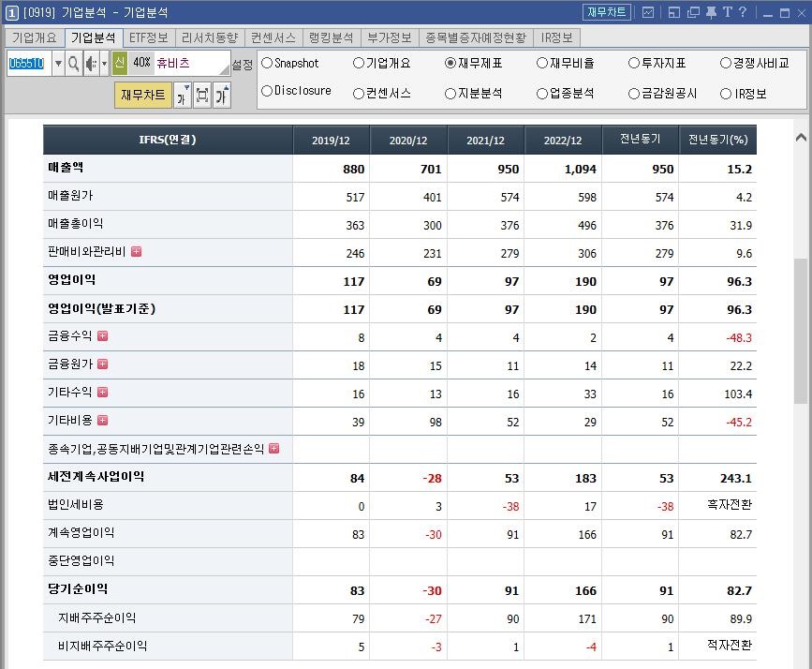
Task: Open the stock code dropdown arrow
Action: tap(58, 64)
